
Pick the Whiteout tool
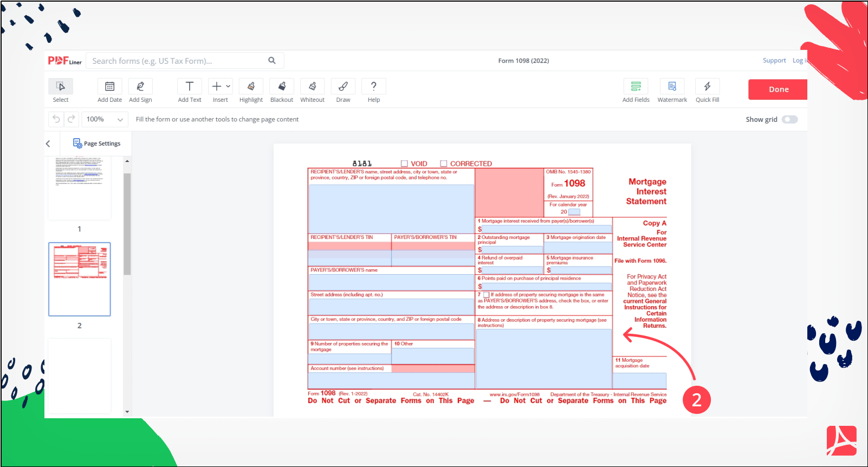pyautogui.click(x=312, y=87)
